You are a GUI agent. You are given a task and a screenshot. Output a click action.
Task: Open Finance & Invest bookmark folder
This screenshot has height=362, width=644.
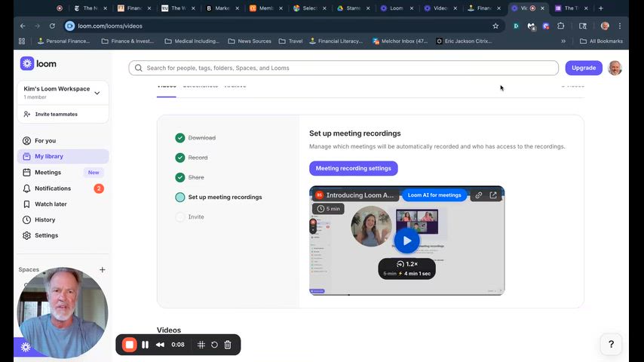pos(127,41)
